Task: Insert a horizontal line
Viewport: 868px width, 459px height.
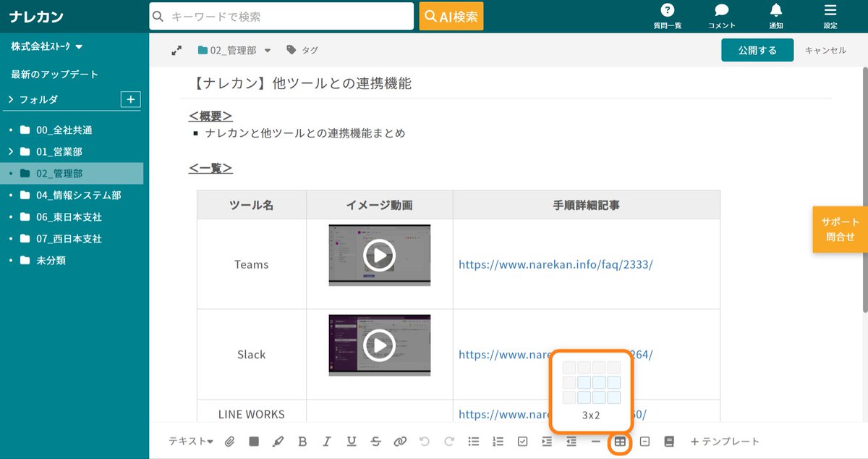Action: (595, 441)
